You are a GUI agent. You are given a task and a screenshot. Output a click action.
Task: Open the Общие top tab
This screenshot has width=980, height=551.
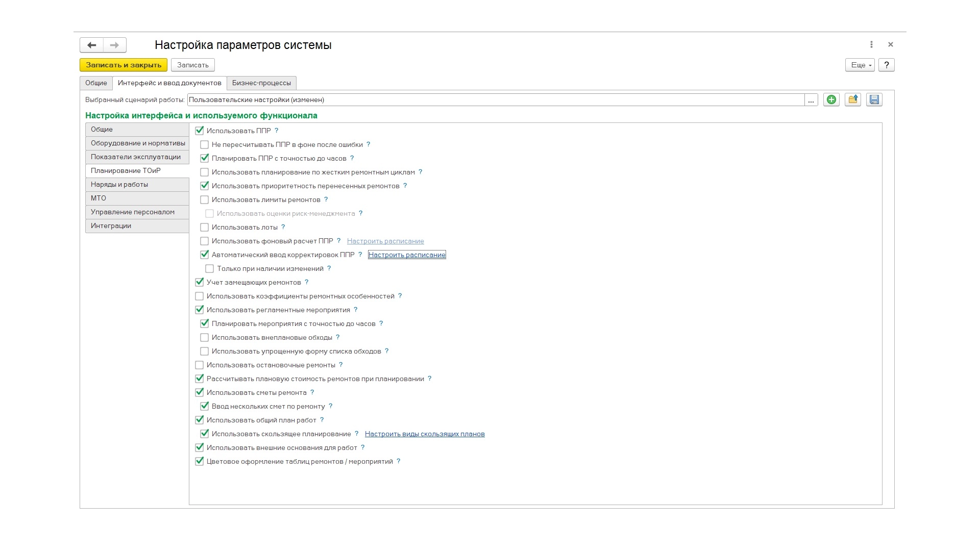[96, 83]
